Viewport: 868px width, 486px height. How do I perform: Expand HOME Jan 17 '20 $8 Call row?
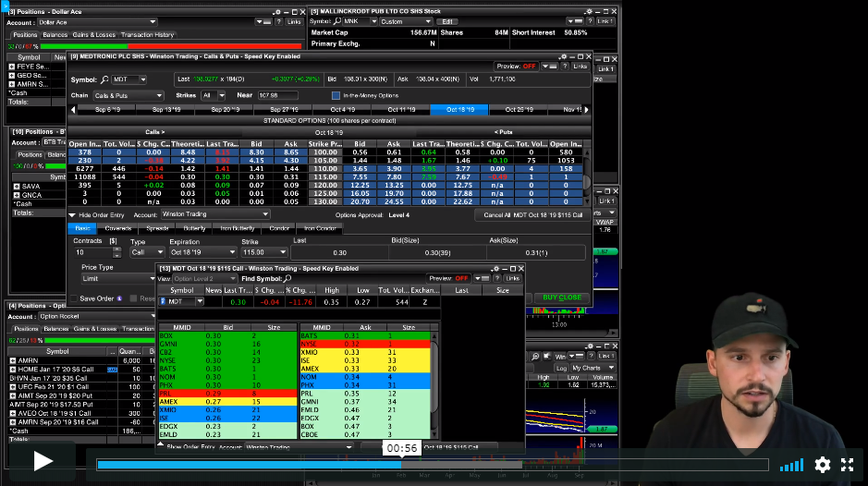[13, 370]
